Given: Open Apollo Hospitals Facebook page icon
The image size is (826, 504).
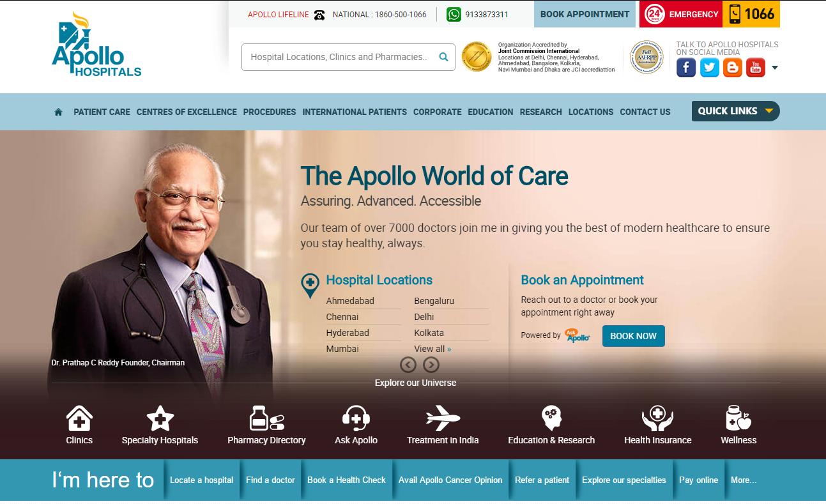Looking at the screenshot, I should tap(686, 68).
